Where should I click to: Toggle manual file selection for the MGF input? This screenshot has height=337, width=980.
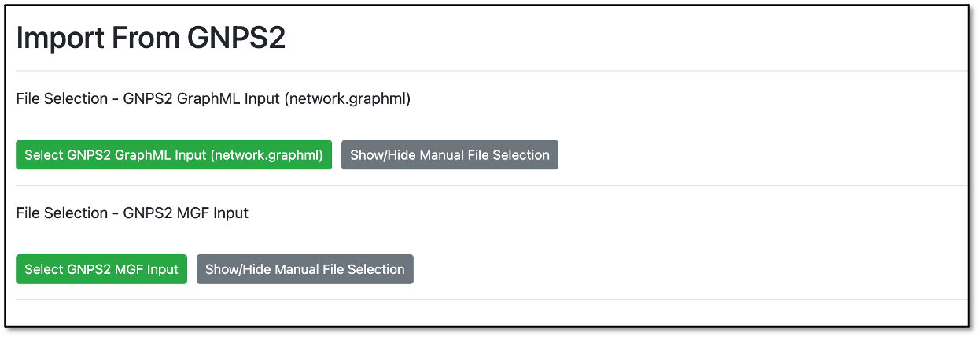pos(305,269)
